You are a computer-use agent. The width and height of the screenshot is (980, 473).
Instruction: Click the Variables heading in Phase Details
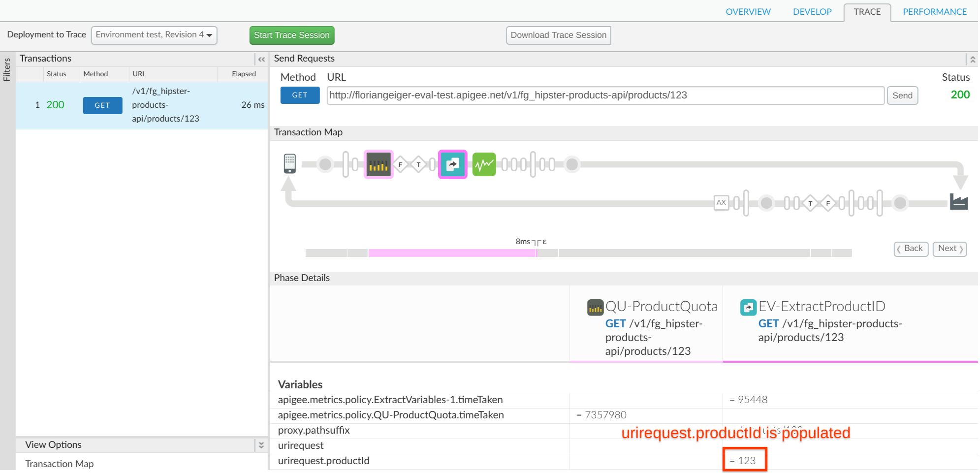[300, 384]
